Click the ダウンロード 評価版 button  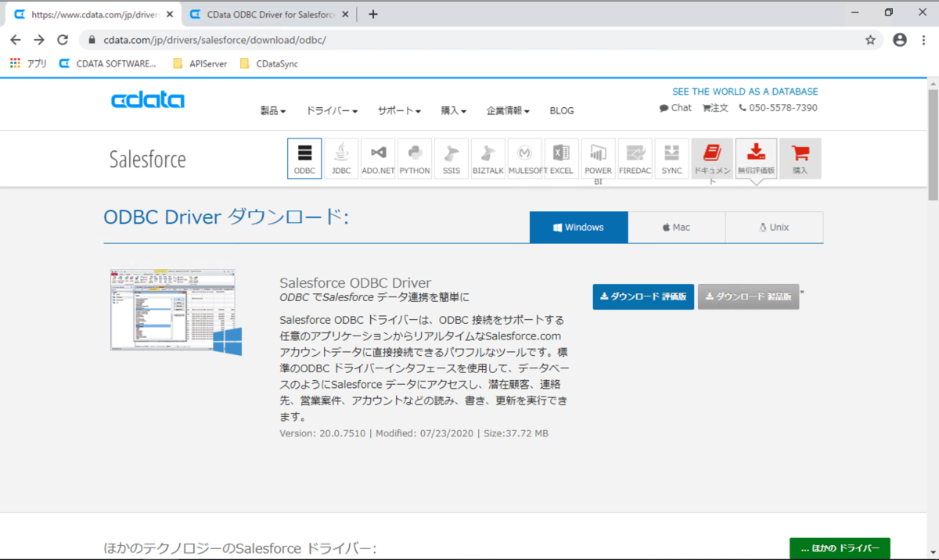pos(643,296)
